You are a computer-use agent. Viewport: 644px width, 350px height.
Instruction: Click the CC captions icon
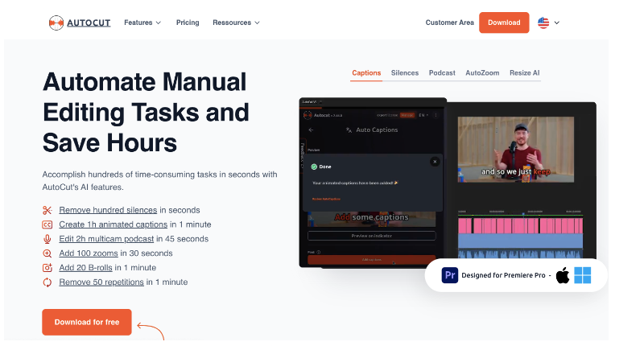pyautogui.click(x=47, y=224)
